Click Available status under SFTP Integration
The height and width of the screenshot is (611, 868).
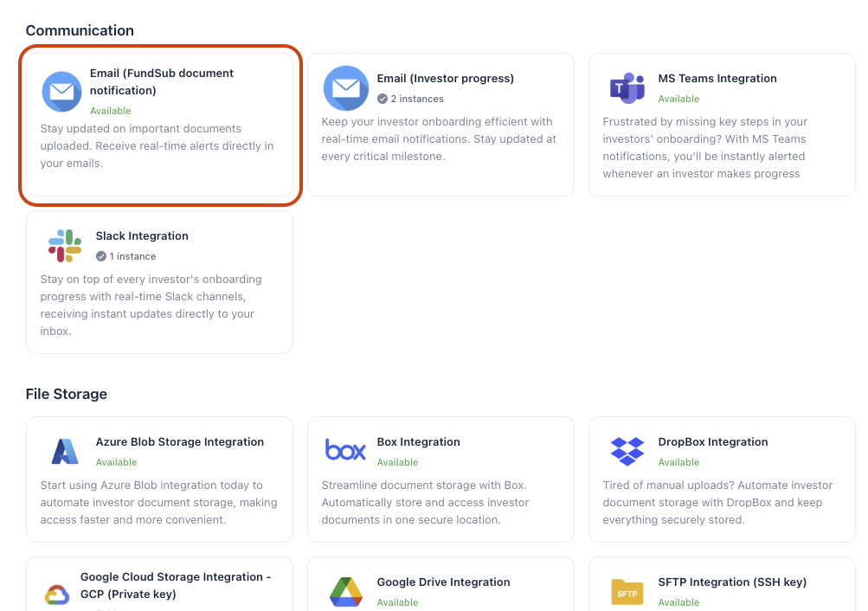[x=678, y=602]
